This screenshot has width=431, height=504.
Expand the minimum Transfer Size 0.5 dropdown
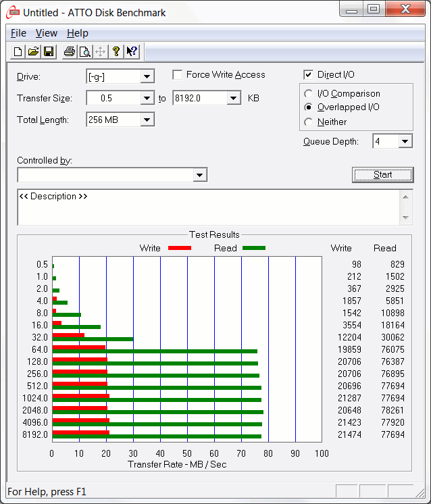tap(147, 98)
